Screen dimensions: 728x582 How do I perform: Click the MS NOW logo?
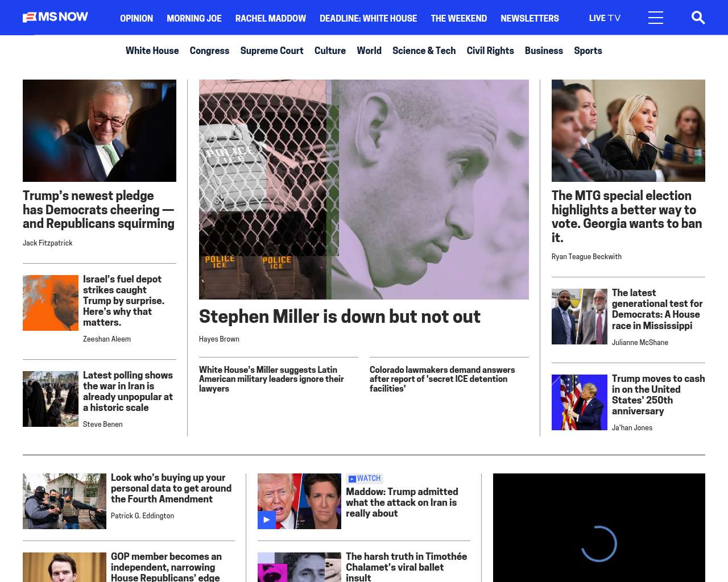point(55,17)
